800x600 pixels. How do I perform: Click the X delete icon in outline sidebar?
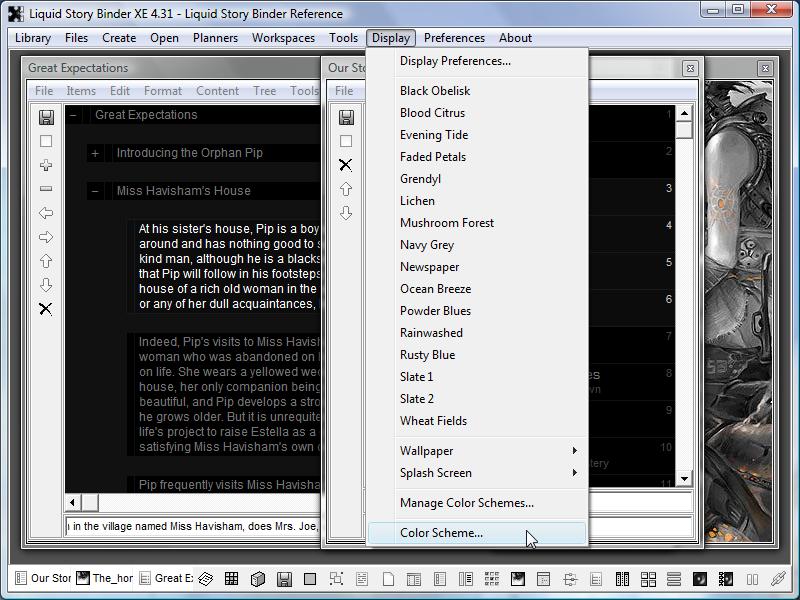[x=46, y=309]
